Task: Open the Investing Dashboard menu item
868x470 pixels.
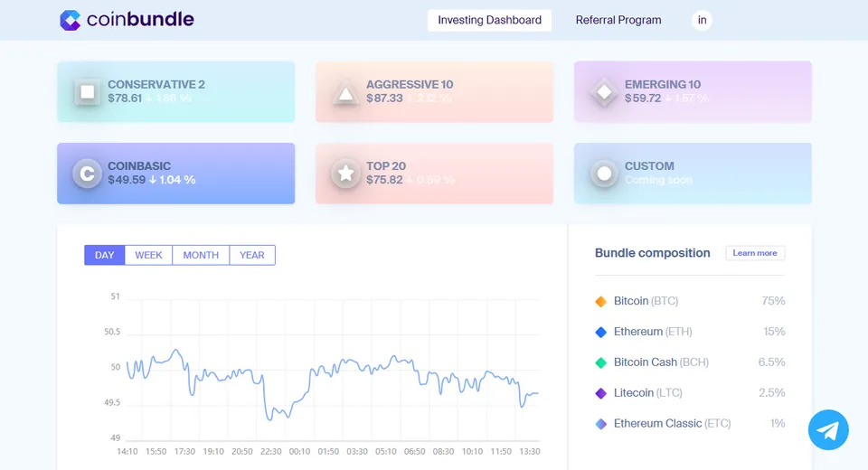Action: [x=489, y=20]
